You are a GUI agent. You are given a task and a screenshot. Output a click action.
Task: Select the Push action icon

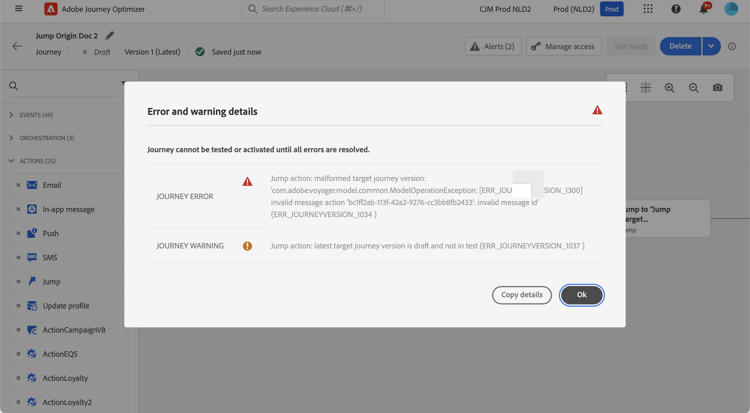click(32, 233)
